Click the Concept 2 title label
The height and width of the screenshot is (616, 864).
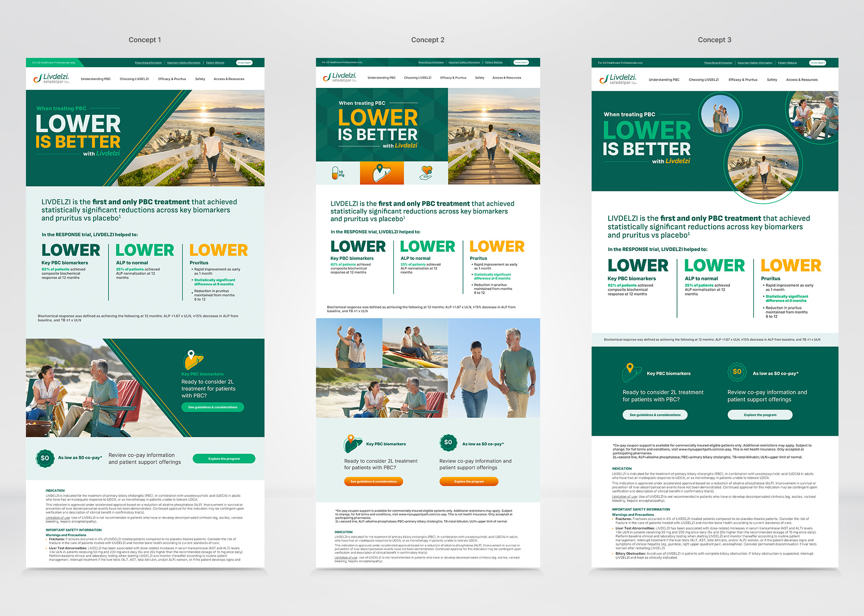[428, 40]
